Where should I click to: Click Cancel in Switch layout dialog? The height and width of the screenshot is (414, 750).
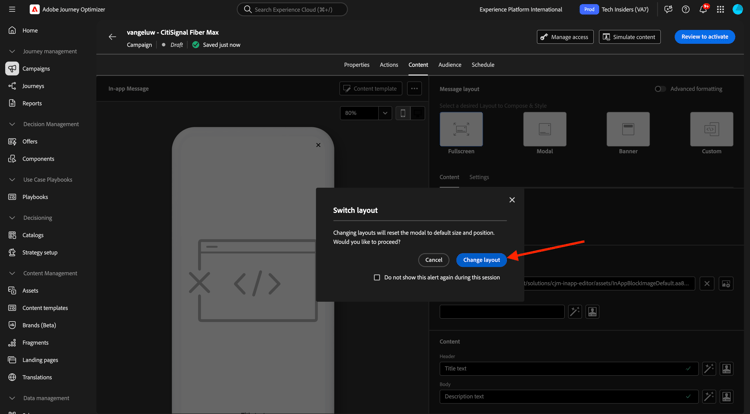[x=433, y=260]
